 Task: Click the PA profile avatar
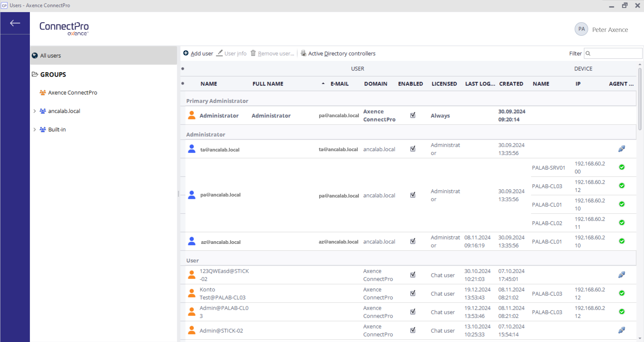click(x=581, y=29)
